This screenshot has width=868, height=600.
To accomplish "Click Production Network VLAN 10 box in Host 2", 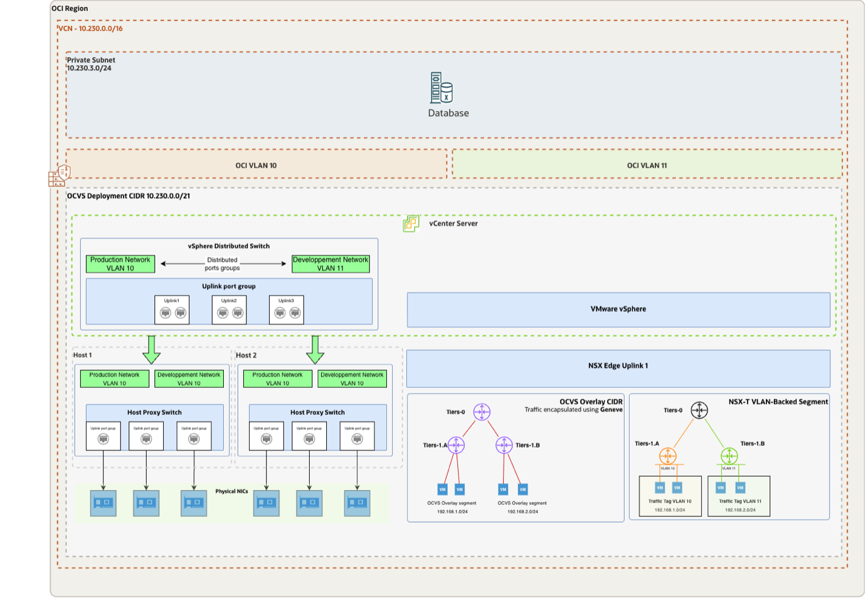I will tap(277, 378).
